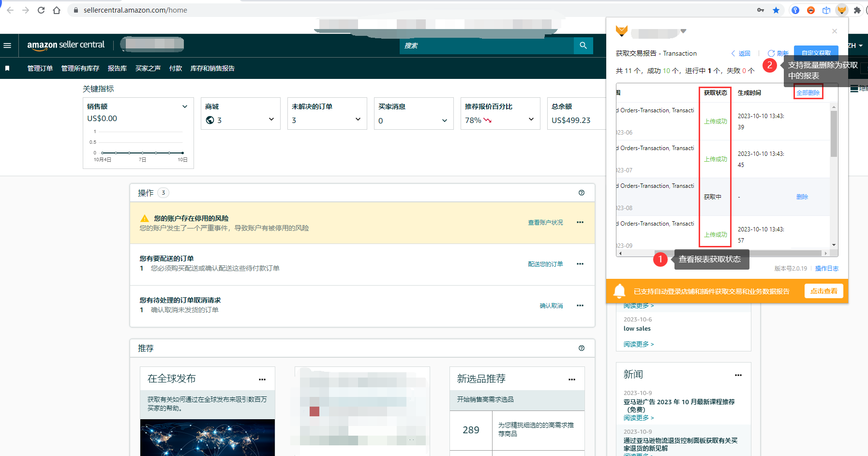Click 全部删除 to delete all reports
Viewport: 868px width, 456px height.
click(x=808, y=92)
